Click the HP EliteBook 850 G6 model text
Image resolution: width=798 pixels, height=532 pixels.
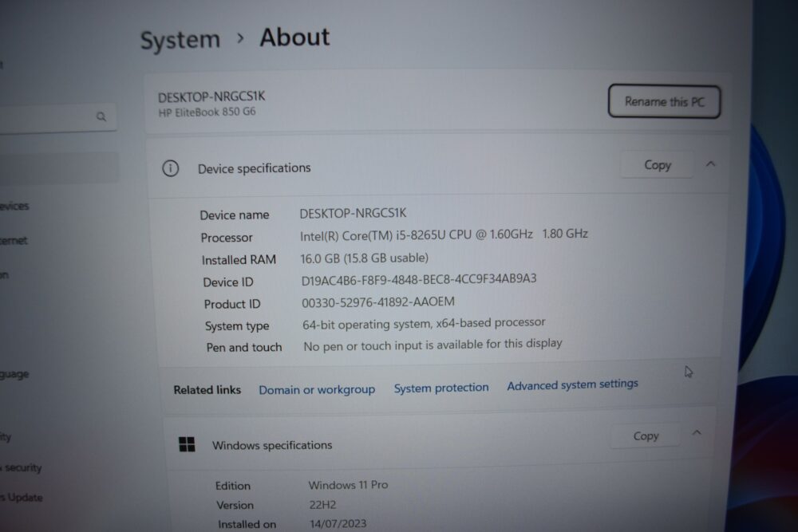207,112
